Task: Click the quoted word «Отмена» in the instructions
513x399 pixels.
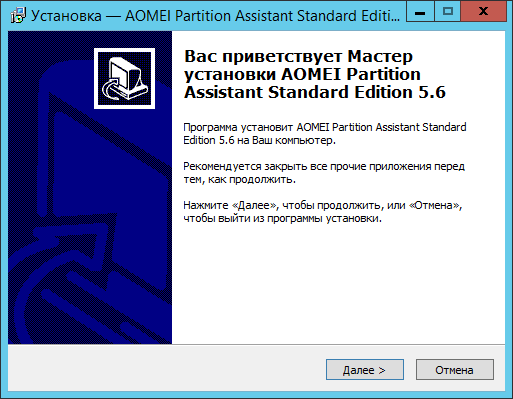Action: [x=434, y=205]
